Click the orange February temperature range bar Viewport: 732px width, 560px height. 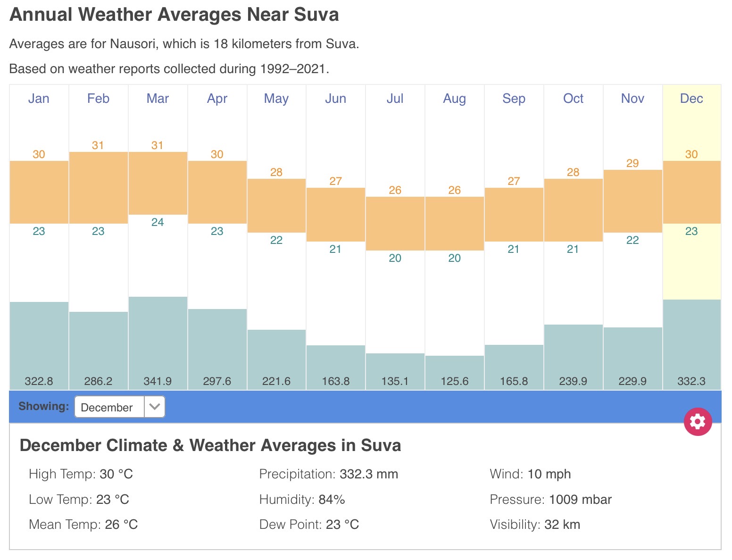(x=98, y=188)
